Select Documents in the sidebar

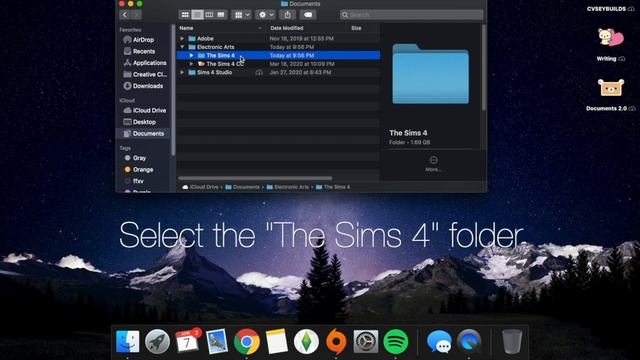click(143, 133)
